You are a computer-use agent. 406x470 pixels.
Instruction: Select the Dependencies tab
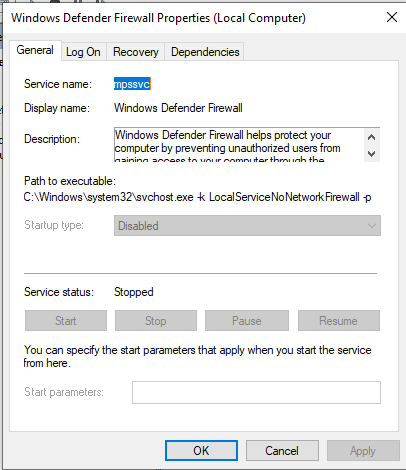coord(205,52)
